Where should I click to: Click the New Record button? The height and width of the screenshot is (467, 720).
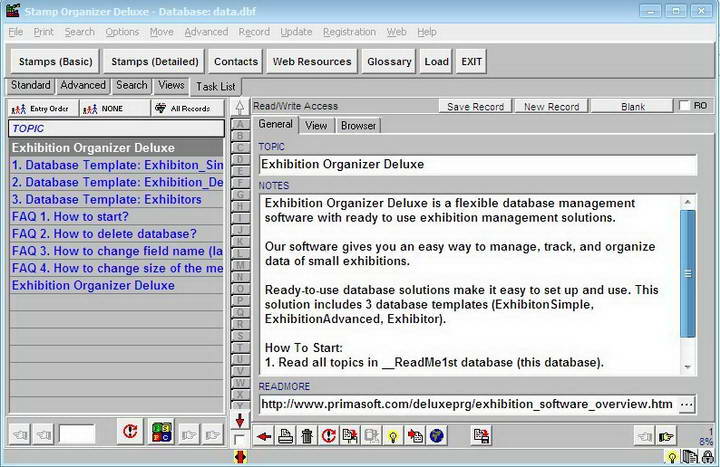tap(551, 107)
